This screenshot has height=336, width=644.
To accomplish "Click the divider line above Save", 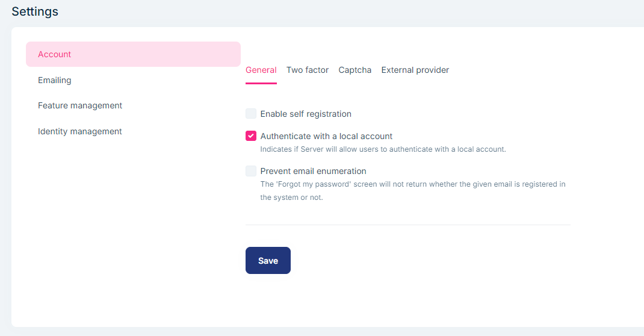I will [x=407, y=225].
